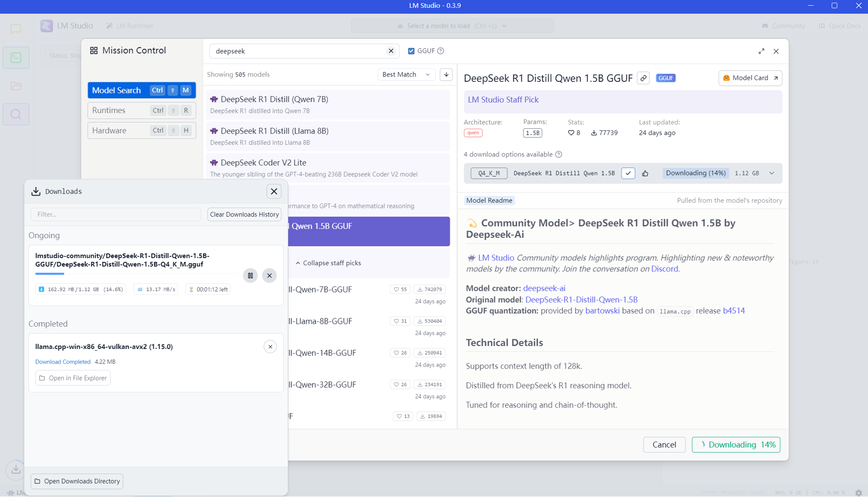This screenshot has height=497, width=868.
Task: Click the thumbs-up icon on Q4_K_M row
Action: pos(645,173)
